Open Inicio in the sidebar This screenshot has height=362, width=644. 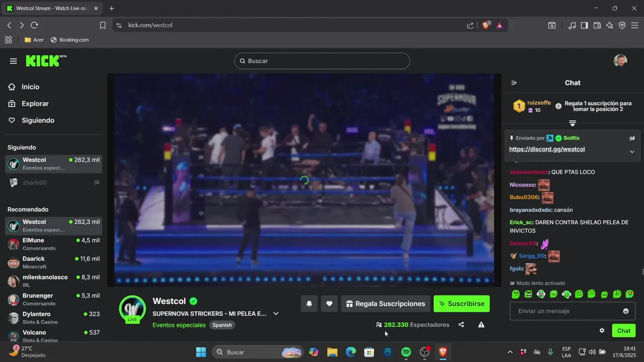point(24,87)
